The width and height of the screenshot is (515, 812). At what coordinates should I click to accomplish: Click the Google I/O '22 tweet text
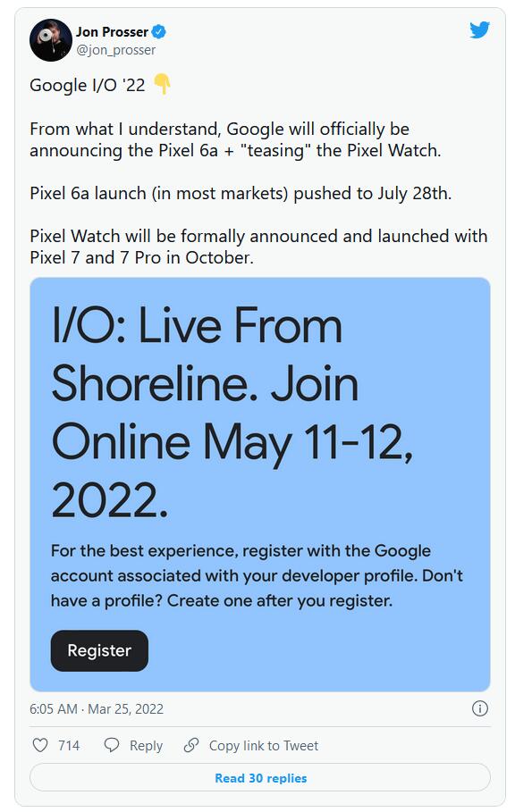click(88, 86)
